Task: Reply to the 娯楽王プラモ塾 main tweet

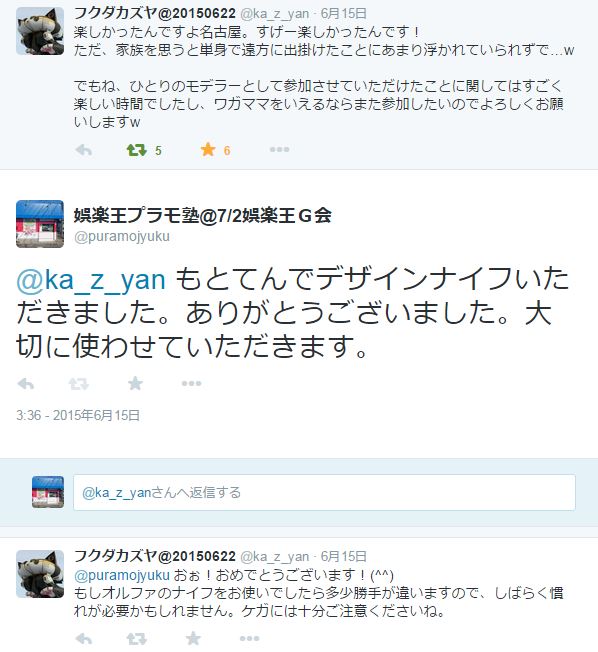Action: point(25,383)
